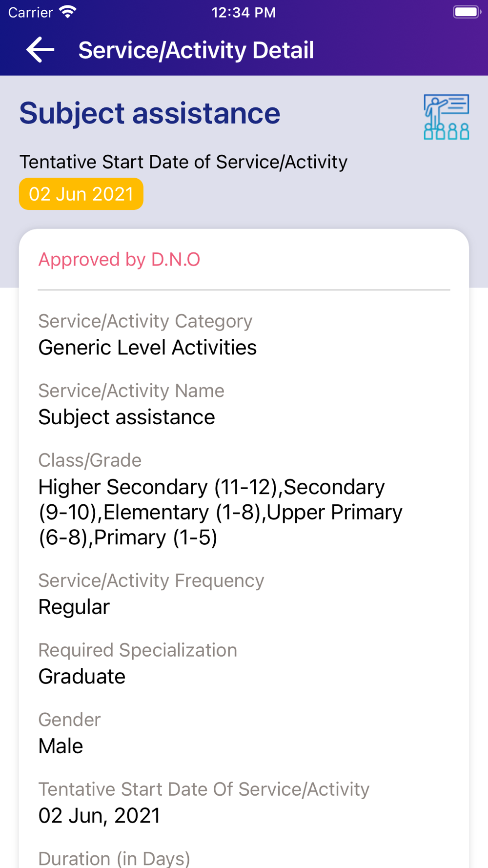
Task: Tap the Carrier text in status bar
Action: coord(30,12)
